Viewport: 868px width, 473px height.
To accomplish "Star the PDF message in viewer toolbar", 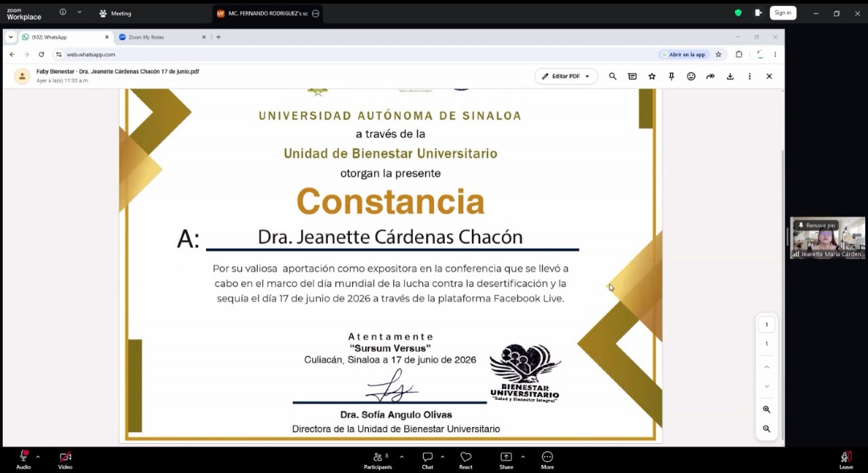I will pyautogui.click(x=652, y=77).
